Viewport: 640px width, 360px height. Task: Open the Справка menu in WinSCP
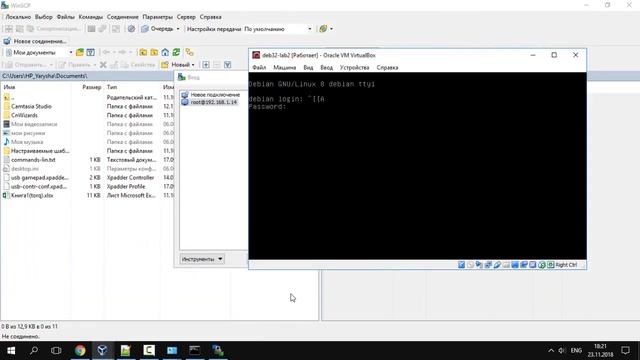pos(211,17)
